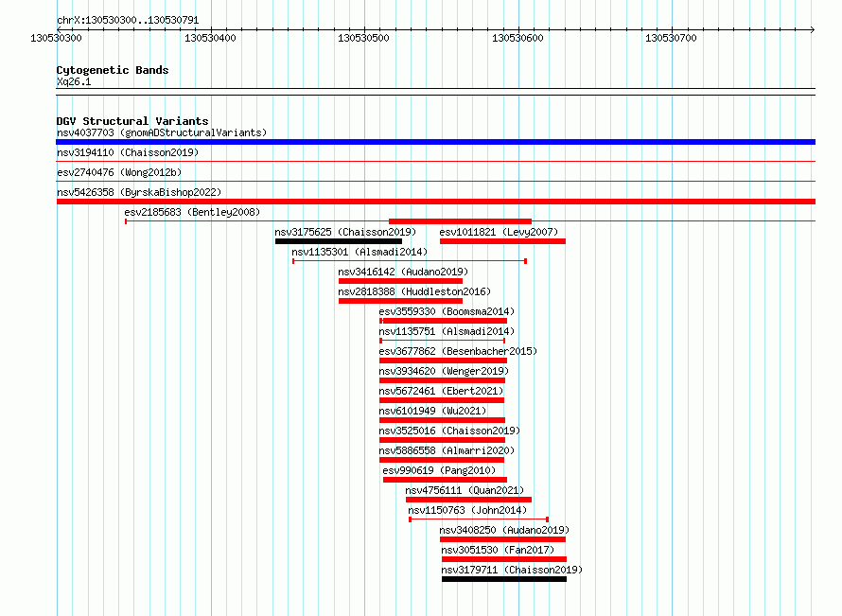842x616 pixels.
Task: Open nsv5886558 (Almarri2020) label
Action: pyautogui.click(x=447, y=450)
